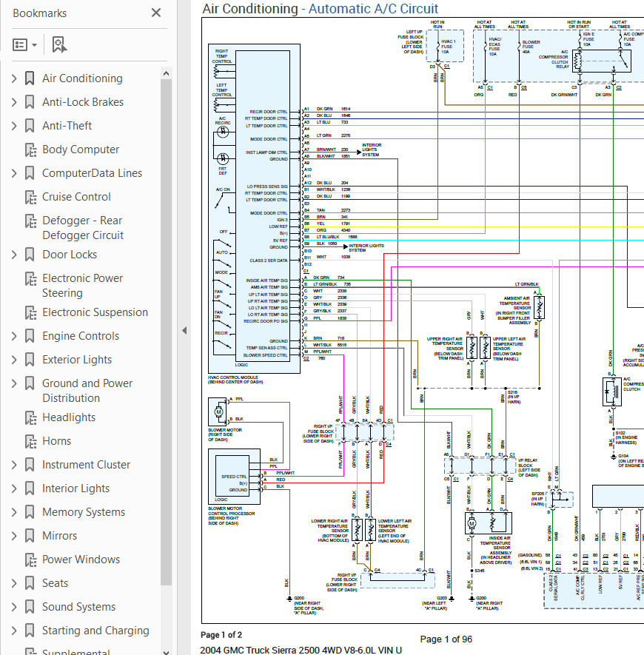Click the Sound Systems bookmark icon
The width and height of the screenshot is (644, 655).
(30, 607)
